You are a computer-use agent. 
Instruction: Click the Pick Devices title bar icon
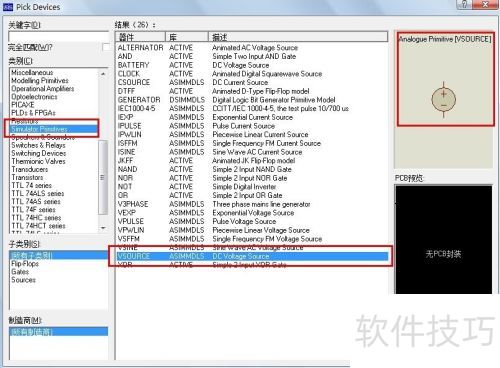click(7, 7)
